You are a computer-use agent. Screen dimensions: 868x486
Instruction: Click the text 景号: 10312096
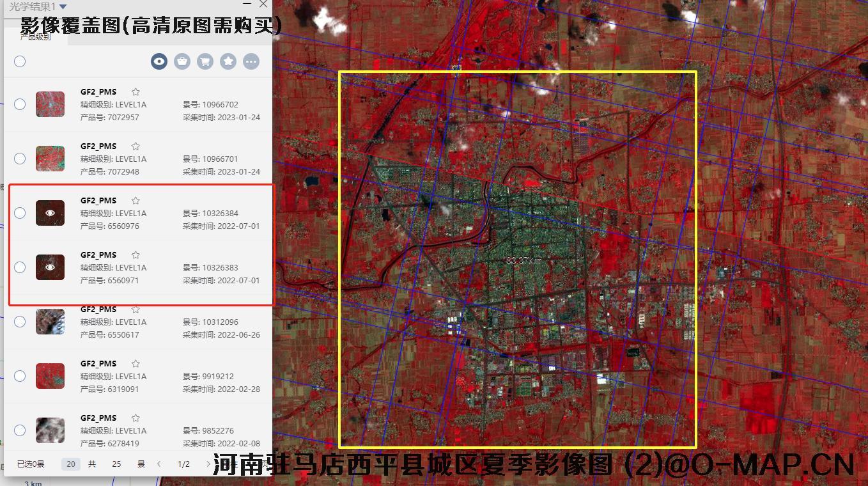click(210, 322)
